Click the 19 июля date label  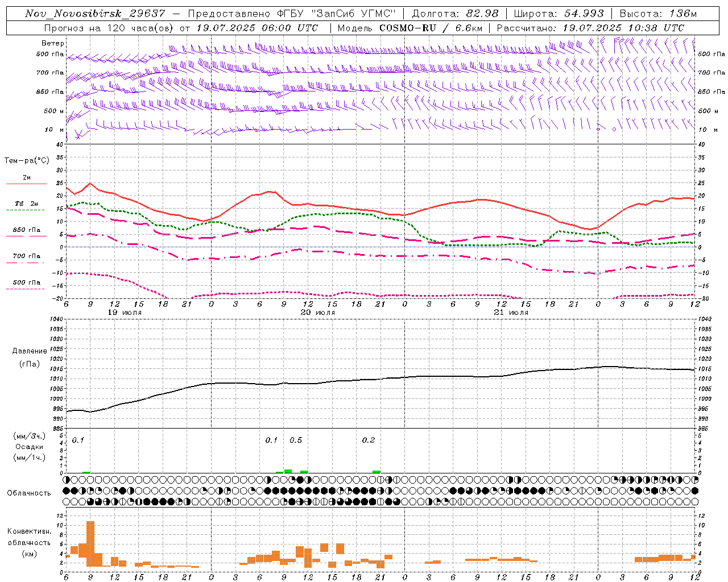point(125,313)
